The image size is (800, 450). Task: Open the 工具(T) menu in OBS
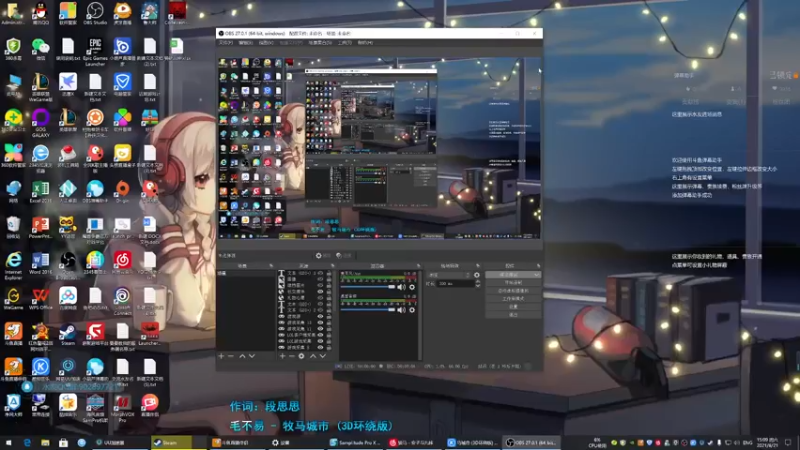click(344, 43)
